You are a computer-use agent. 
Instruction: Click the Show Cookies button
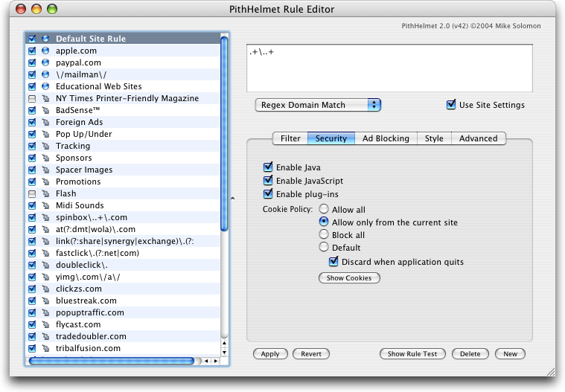coord(349,278)
